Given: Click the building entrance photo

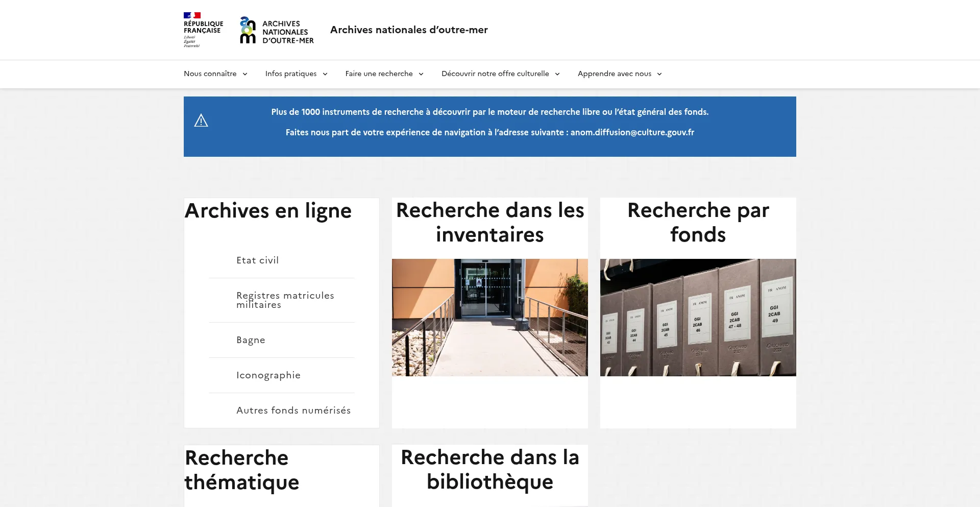Looking at the screenshot, I should coord(489,318).
